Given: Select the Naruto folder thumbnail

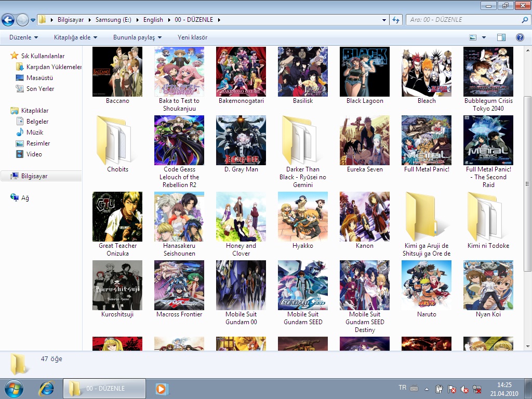Looking at the screenshot, I should point(427,286).
